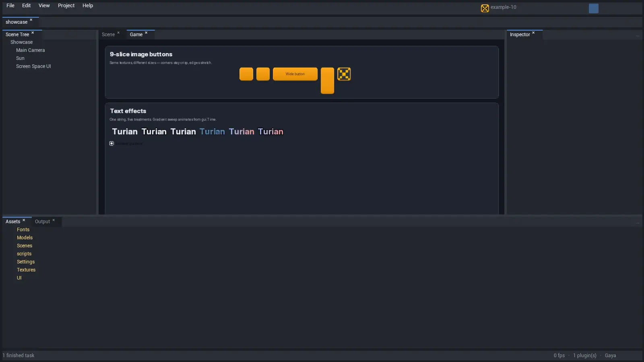The height and width of the screenshot is (362, 644).
Task: Close the Scene Tree panel
Action: 33,33
